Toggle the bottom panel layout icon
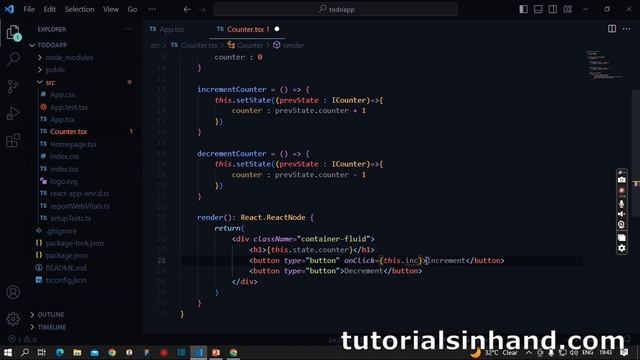640x360 pixels. click(x=538, y=9)
